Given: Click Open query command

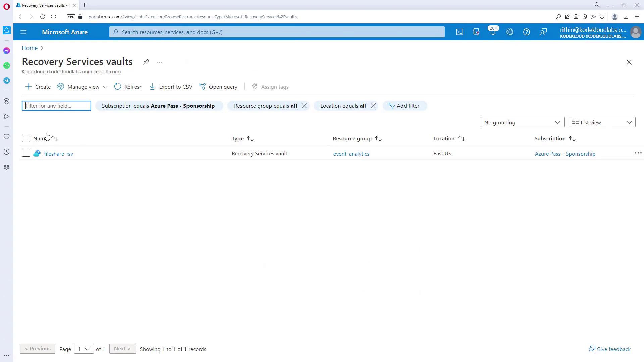Looking at the screenshot, I should (218, 87).
